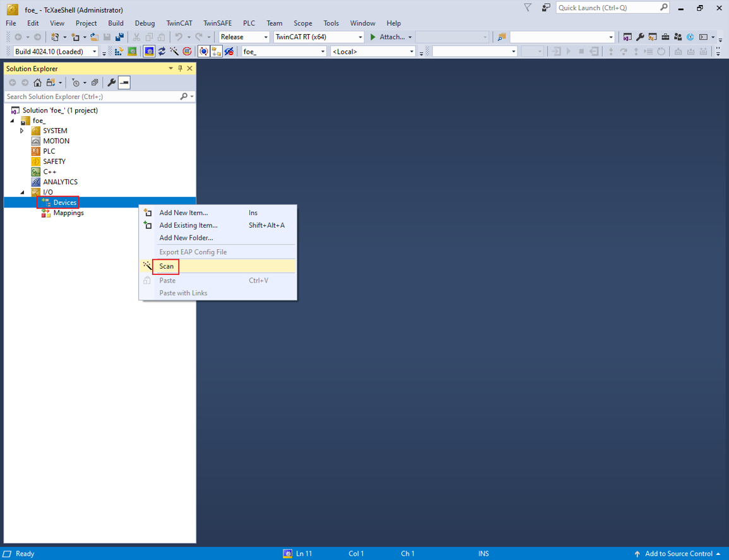
Task: Click the Toggle Free Run State icon
Action: [x=187, y=52]
